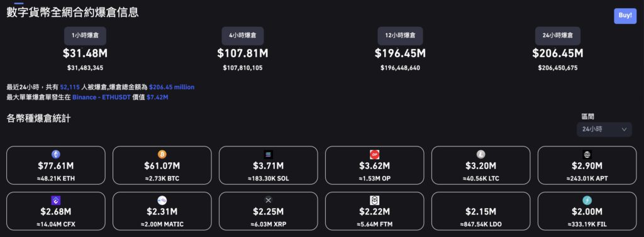Image resolution: width=644 pixels, height=237 pixels.
Task: Click the Filecoin FIL coin icon
Action: tap(587, 201)
